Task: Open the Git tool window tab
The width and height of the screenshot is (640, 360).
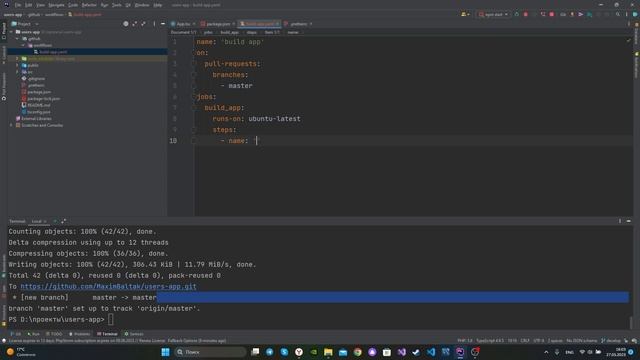Action: [x=16, y=334]
